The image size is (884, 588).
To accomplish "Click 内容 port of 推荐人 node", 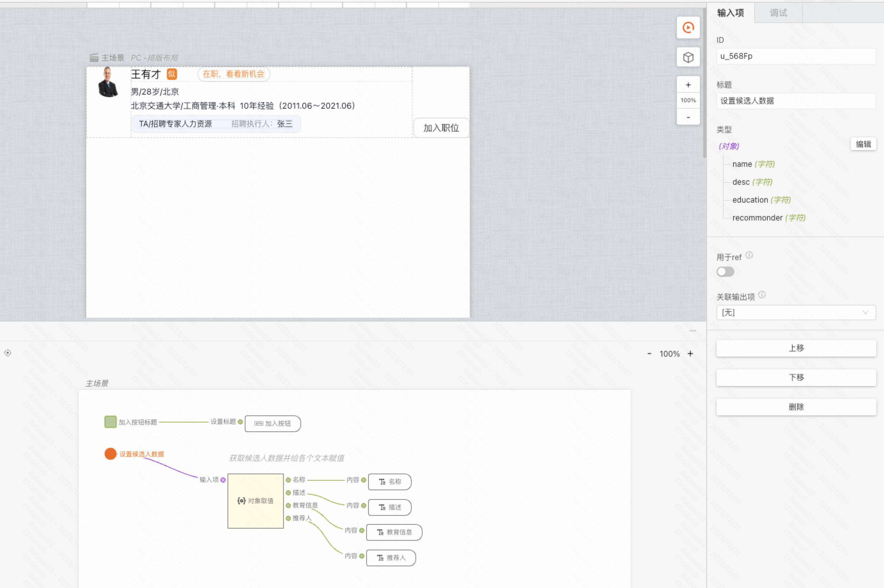I will coord(361,556).
